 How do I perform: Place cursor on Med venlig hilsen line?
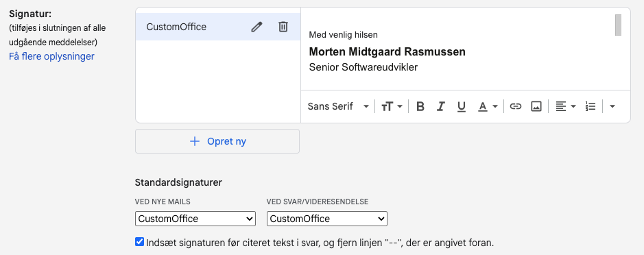(x=343, y=35)
